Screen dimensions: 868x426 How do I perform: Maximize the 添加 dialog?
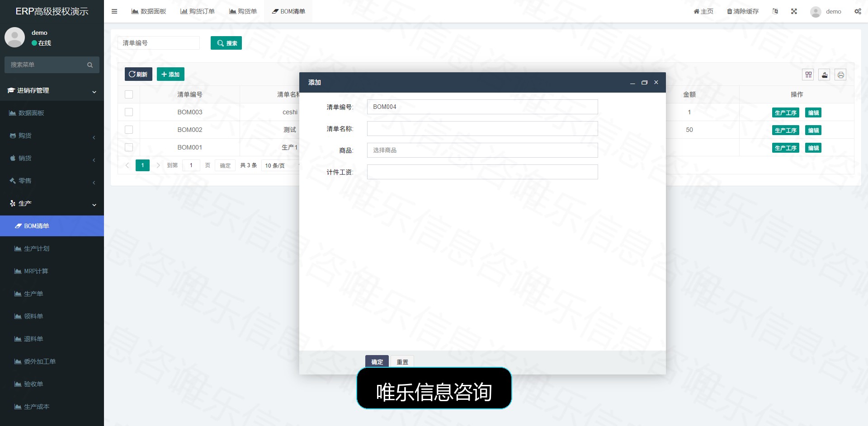click(x=644, y=83)
